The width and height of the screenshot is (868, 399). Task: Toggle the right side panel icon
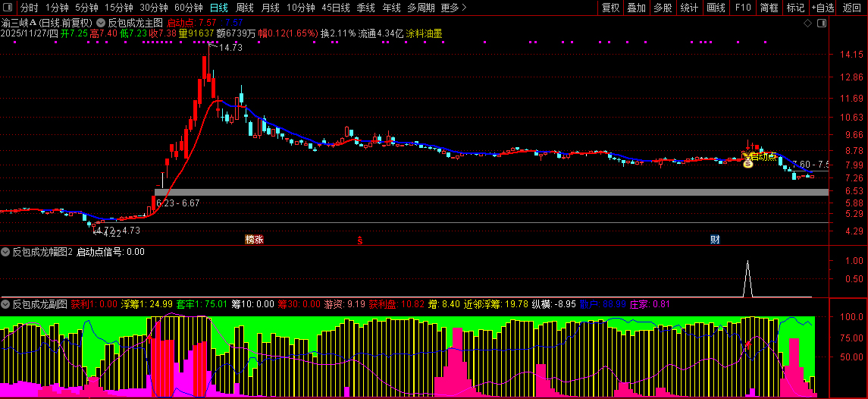(x=822, y=24)
